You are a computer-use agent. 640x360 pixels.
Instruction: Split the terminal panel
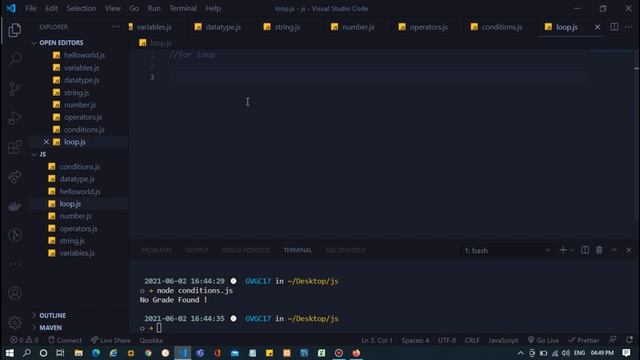pyautogui.click(x=584, y=250)
